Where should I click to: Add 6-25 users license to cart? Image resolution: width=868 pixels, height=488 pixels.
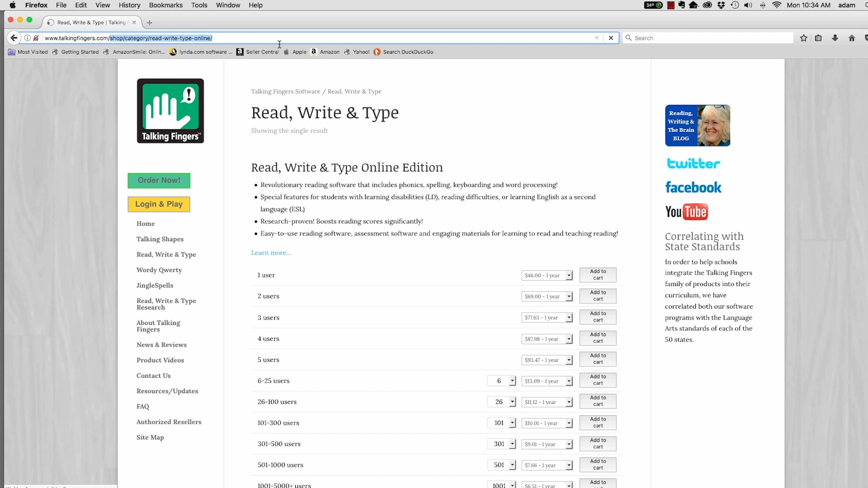(598, 380)
